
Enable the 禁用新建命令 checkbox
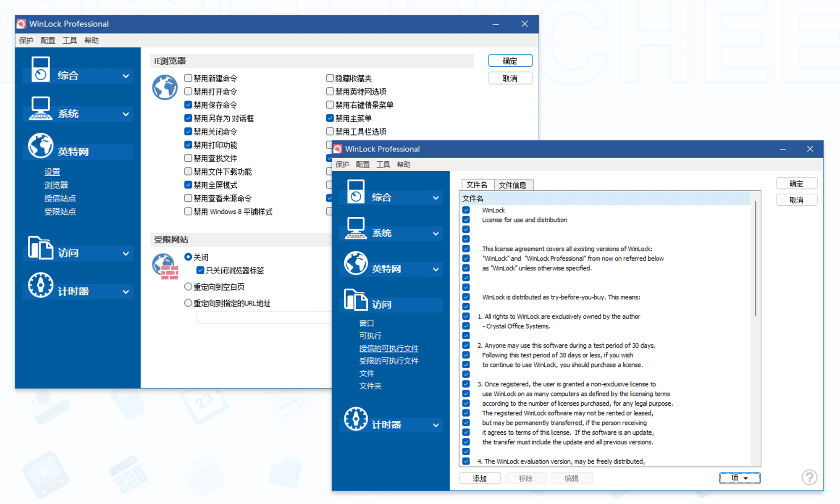[188, 78]
